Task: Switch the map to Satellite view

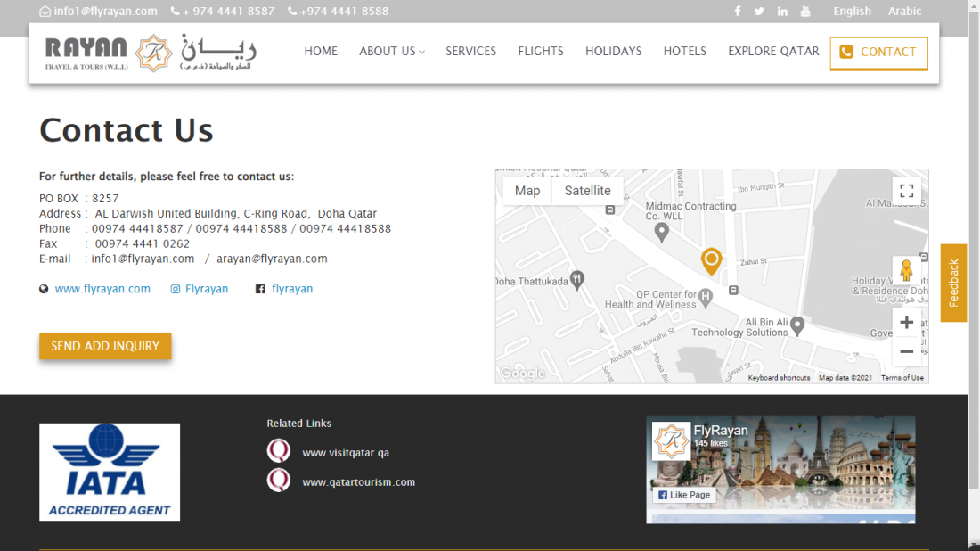Action: click(x=587, y=191)
